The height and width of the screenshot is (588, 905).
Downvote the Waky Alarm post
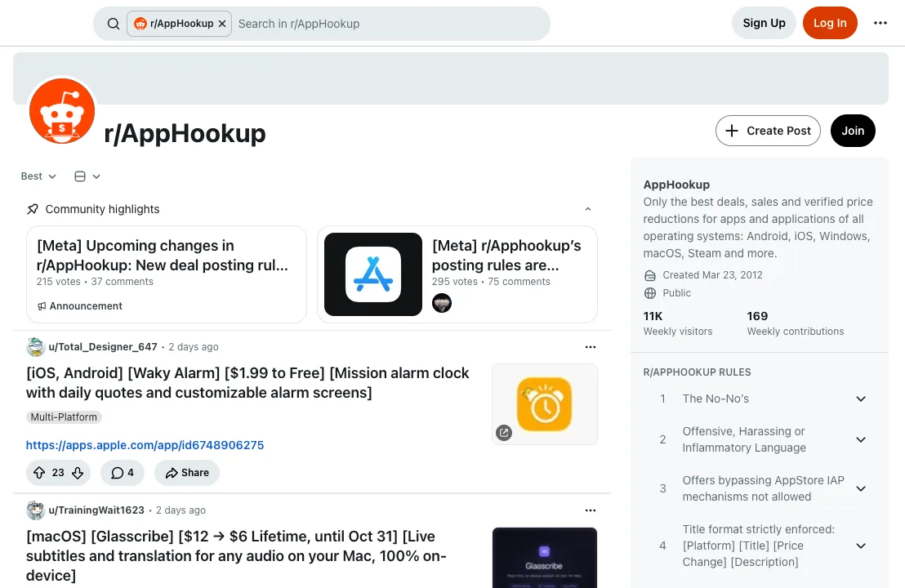coord(78,473)
